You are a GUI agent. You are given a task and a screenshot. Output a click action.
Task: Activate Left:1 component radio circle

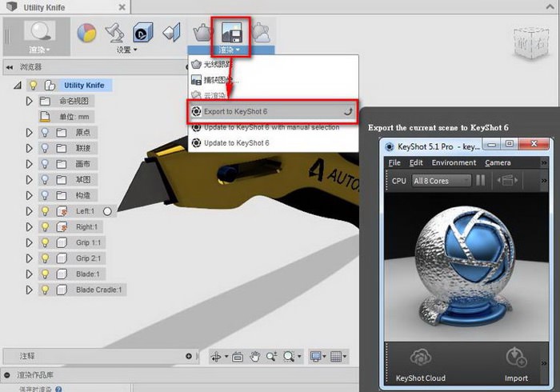(107, 211)
